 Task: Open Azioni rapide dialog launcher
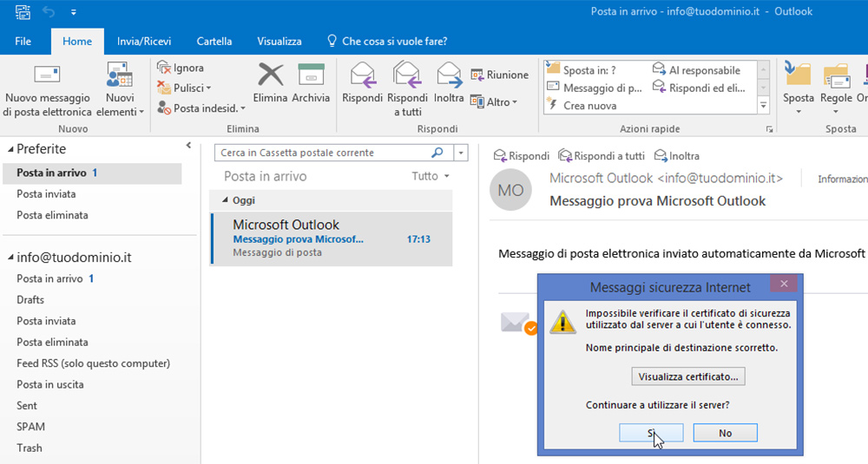tap(769, 129)
